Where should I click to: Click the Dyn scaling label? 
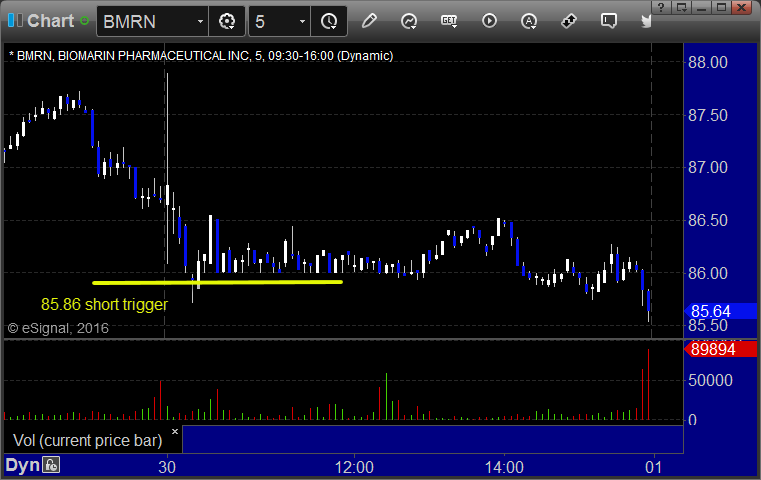click(x=22, y=465)
